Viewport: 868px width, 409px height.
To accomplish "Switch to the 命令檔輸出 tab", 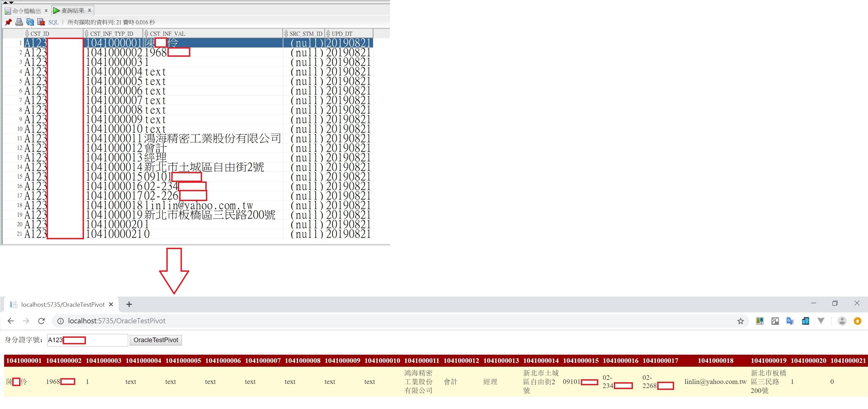I will [27, 10].
